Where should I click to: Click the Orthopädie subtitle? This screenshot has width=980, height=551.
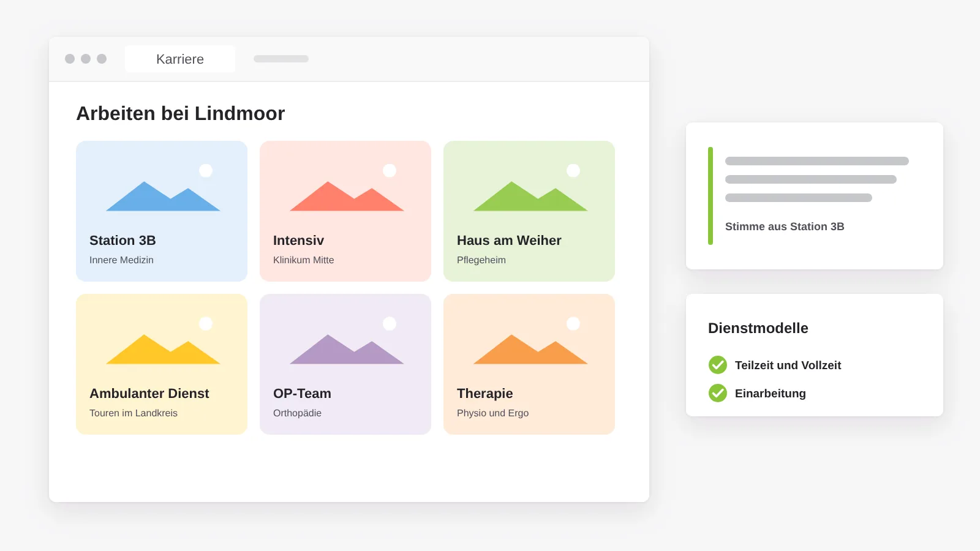[x=297, y=413]
